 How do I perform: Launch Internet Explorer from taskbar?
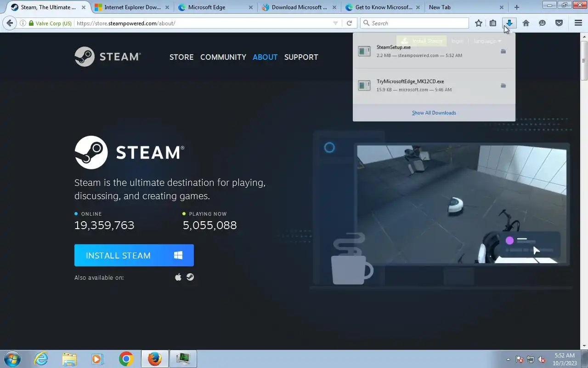coord(41,359)
